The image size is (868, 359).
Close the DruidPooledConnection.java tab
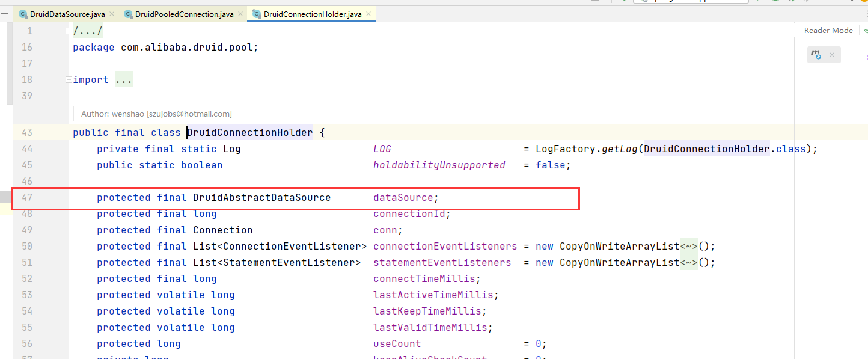coord(240,14)
